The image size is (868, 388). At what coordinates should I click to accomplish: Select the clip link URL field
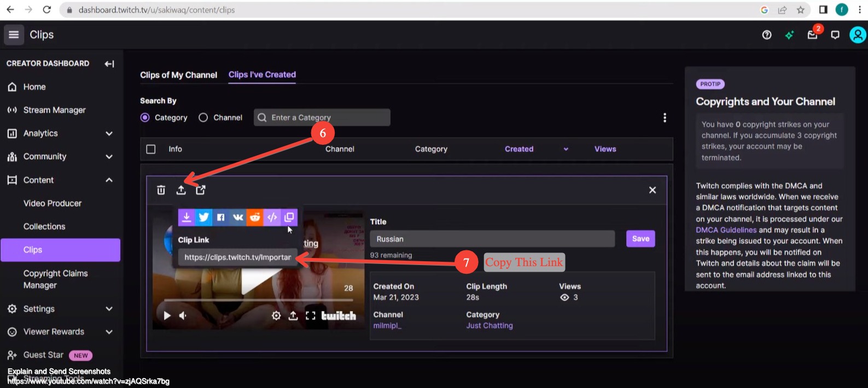pos(238,257)
